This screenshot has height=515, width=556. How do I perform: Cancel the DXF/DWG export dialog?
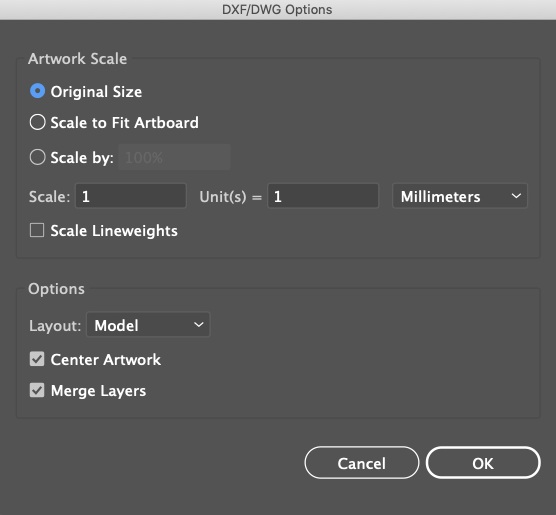point(362,463)
